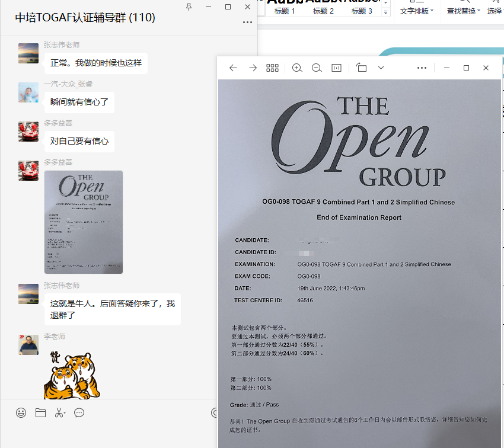Click the screenshot scissors tool
The image size is (504, 448).
[x=60, y=412]
